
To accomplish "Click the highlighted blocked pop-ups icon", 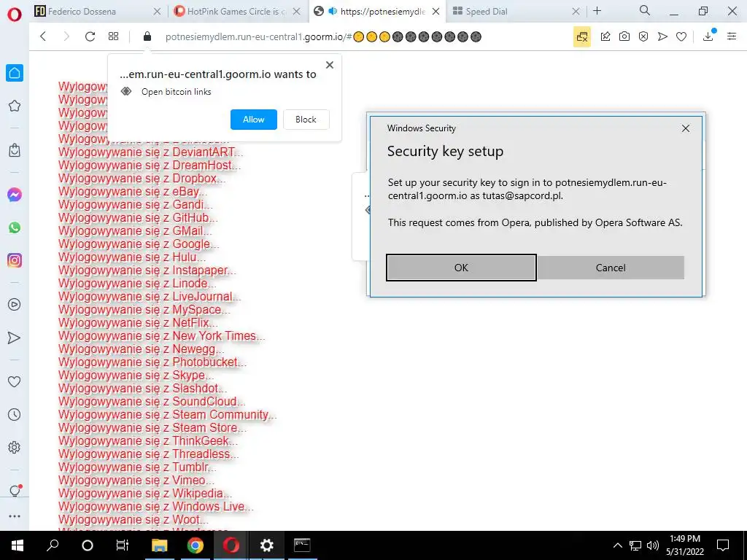I will (581, 36).
